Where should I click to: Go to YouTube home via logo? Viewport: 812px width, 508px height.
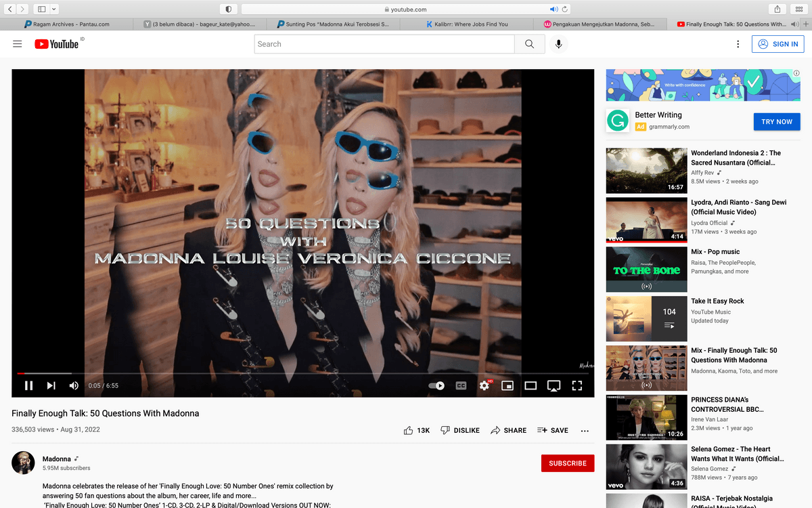[57, 44]
